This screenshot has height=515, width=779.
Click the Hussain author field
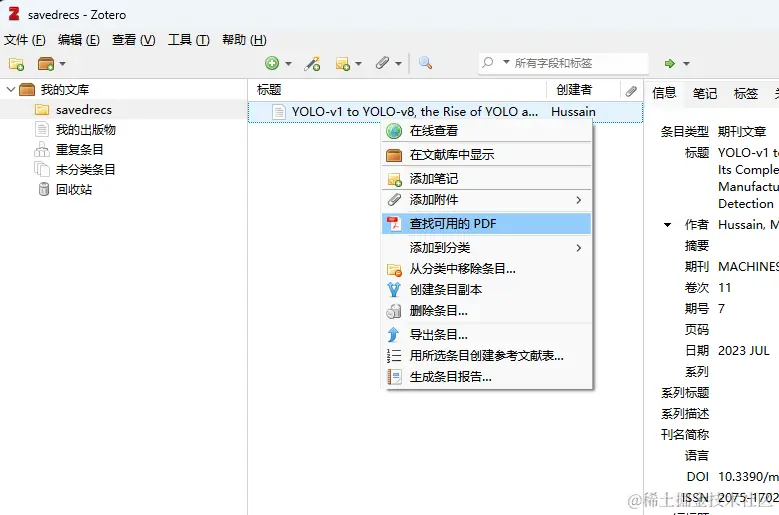tap(748, 225)
